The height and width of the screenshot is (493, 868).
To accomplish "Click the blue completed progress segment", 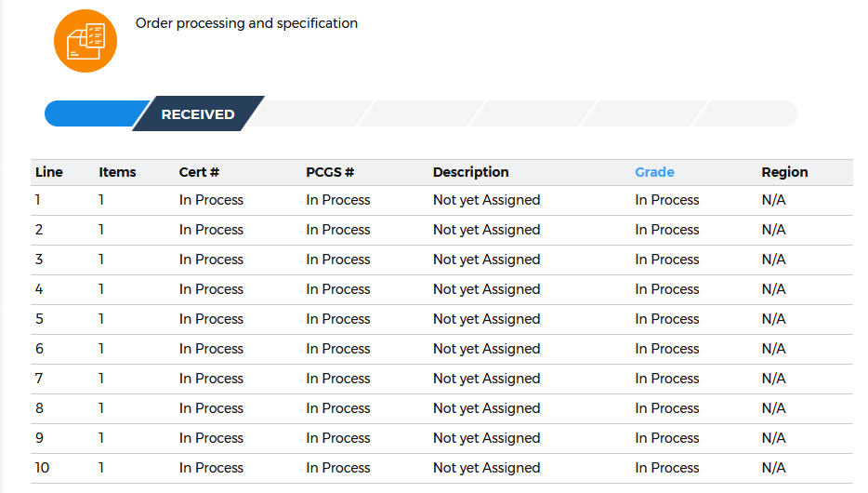I will (x=93, y=113).
